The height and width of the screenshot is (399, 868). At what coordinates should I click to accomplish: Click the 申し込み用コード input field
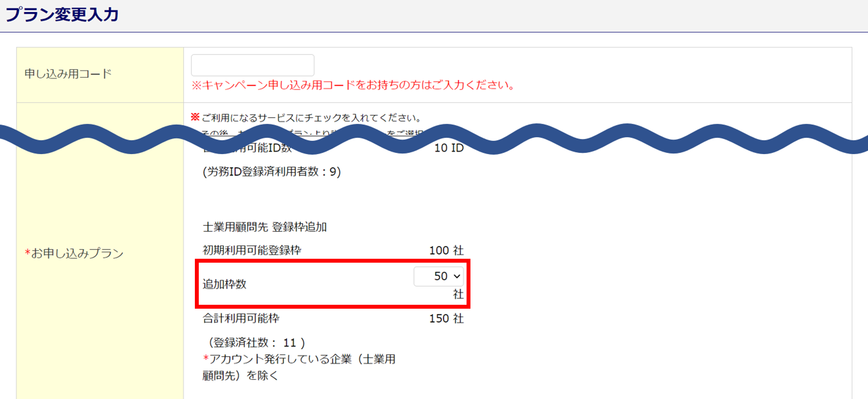[x=253, y=65]
